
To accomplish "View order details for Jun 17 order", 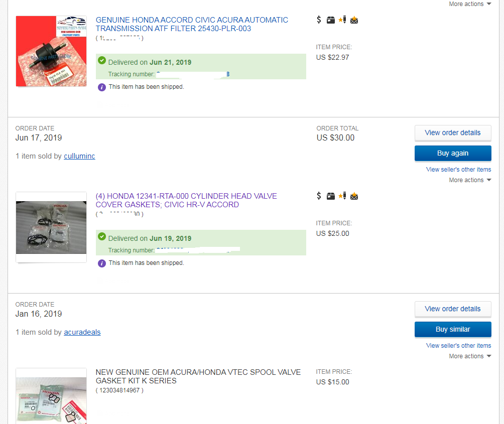I will 453,133.
